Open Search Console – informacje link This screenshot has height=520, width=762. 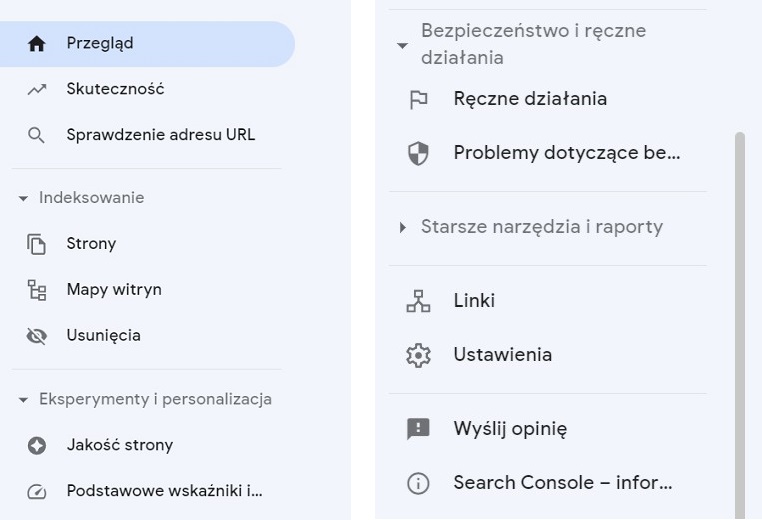[562, 483]
